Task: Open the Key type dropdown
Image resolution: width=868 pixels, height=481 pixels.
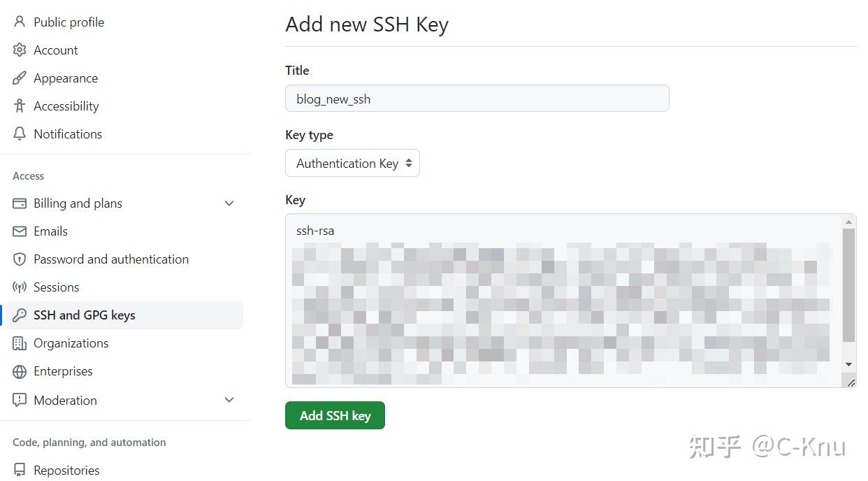Action: point(352,163)
